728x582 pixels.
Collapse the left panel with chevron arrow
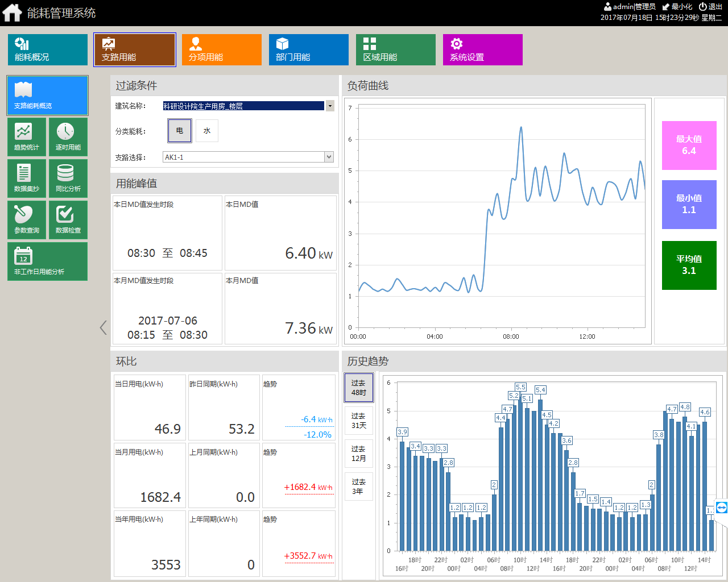[103, 327]
